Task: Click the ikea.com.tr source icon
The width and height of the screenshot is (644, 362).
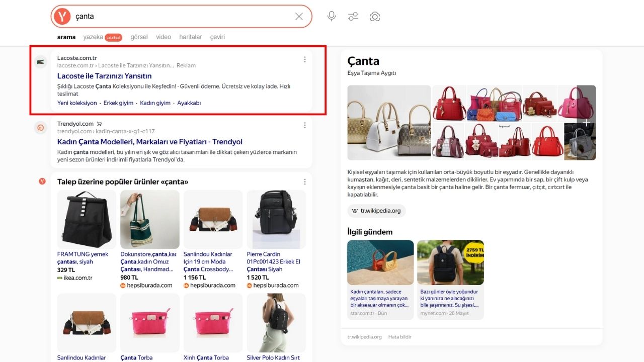Action: click(x=60, y=278)
